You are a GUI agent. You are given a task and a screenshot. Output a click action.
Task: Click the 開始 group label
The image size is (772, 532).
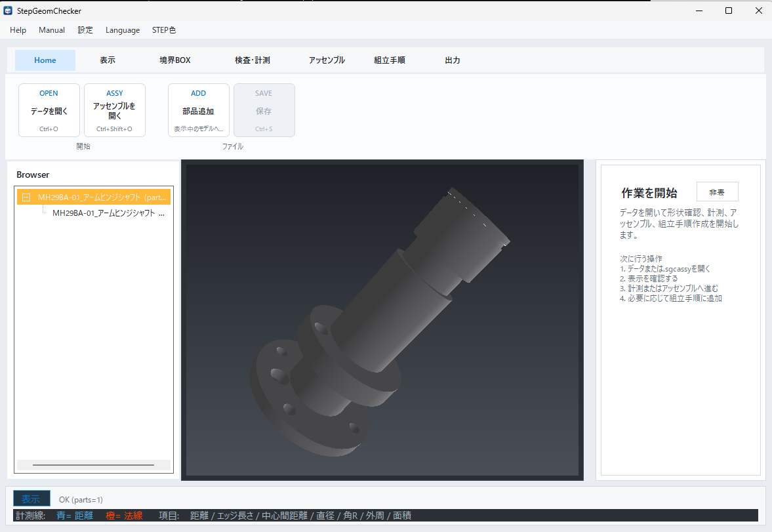pos(83,146)
